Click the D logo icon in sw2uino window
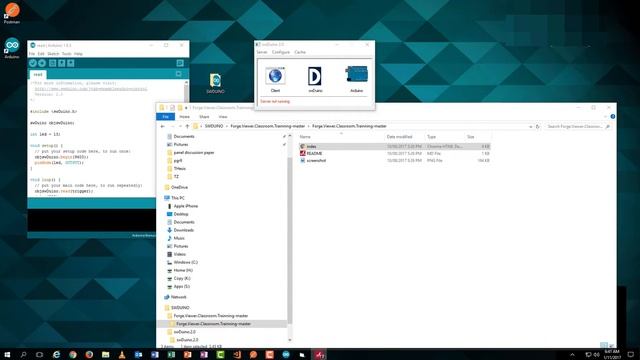The image size is (640, 360). 315,76
